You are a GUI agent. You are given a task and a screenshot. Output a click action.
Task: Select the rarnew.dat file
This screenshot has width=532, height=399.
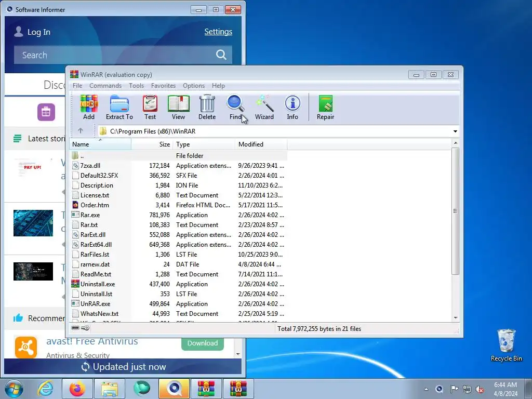coord(179,264)
